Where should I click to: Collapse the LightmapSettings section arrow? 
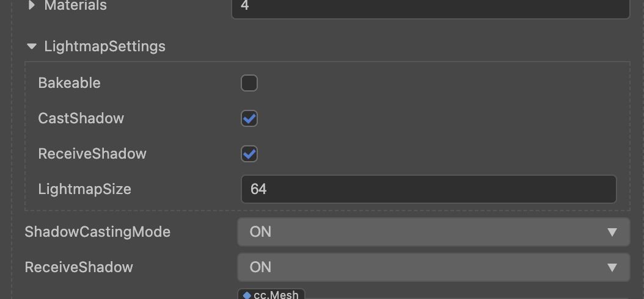(31, 46)
